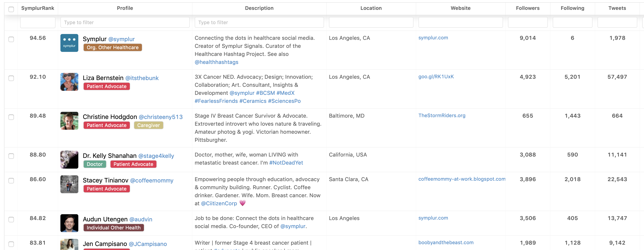
Task: Tick the checkbox for Christine Hodgdon's row
Action: 11,117
